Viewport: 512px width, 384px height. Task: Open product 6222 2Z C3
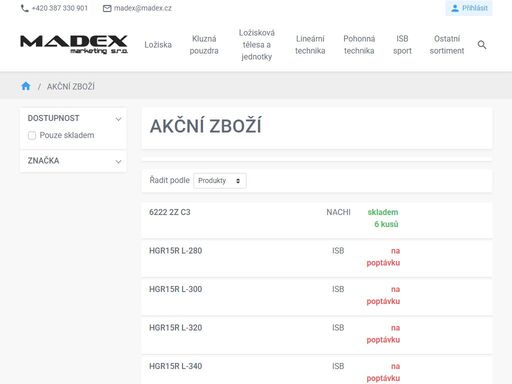point(170,212)
